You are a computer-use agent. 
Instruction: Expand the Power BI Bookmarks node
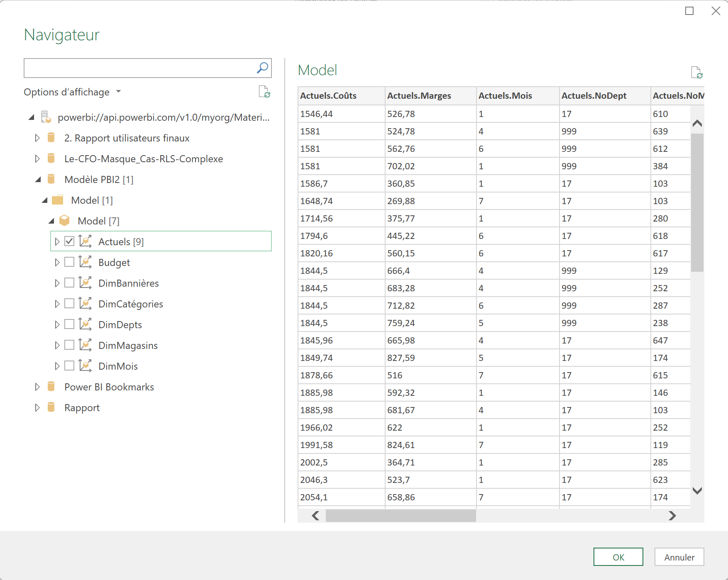click(37, 387)
